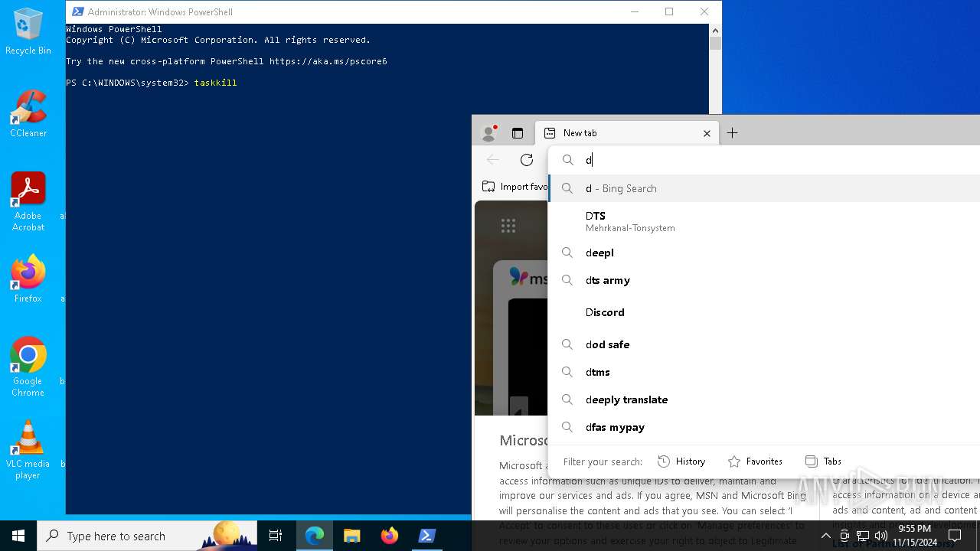Refresh the Edge page
The image size is (980, 551).
coord(527,159)
